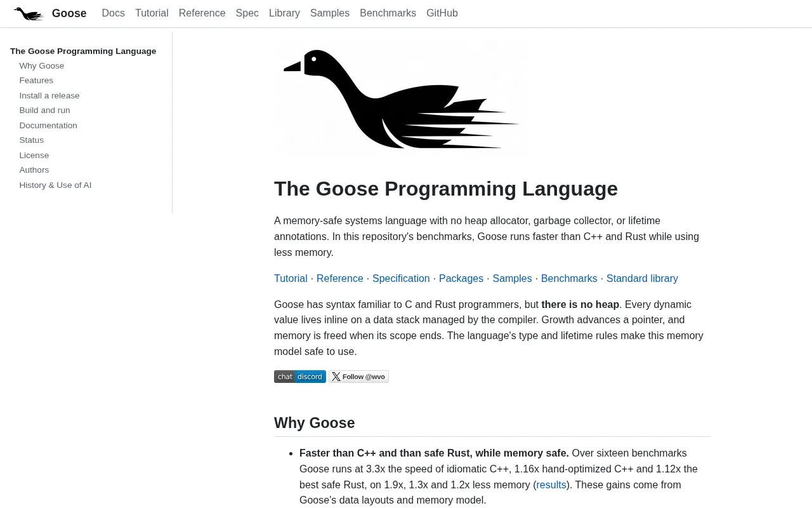Jump to Build and run section

(45, 110)
